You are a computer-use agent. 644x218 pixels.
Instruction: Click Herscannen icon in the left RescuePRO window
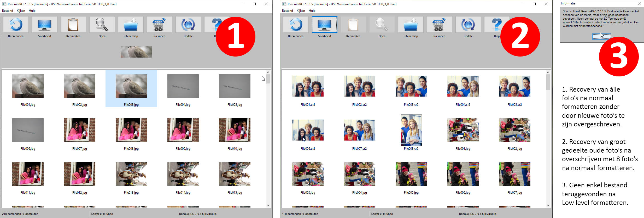coord(16,25)
